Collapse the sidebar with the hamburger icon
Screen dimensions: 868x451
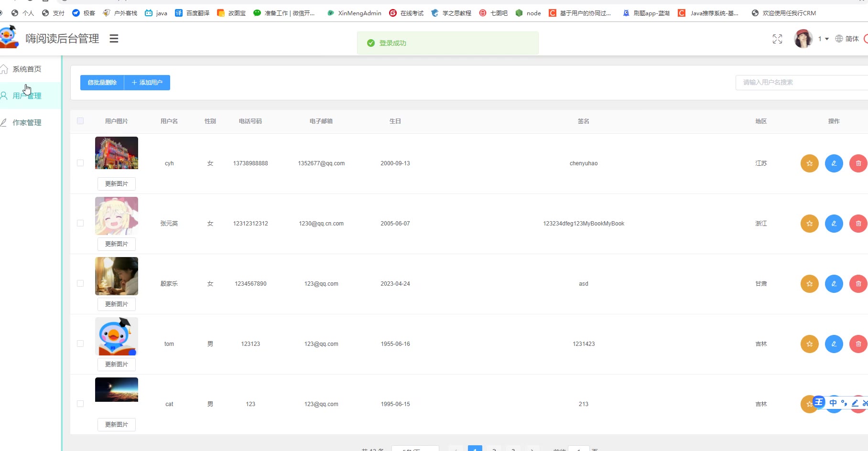pyautogui.click(x=114, y=39)
